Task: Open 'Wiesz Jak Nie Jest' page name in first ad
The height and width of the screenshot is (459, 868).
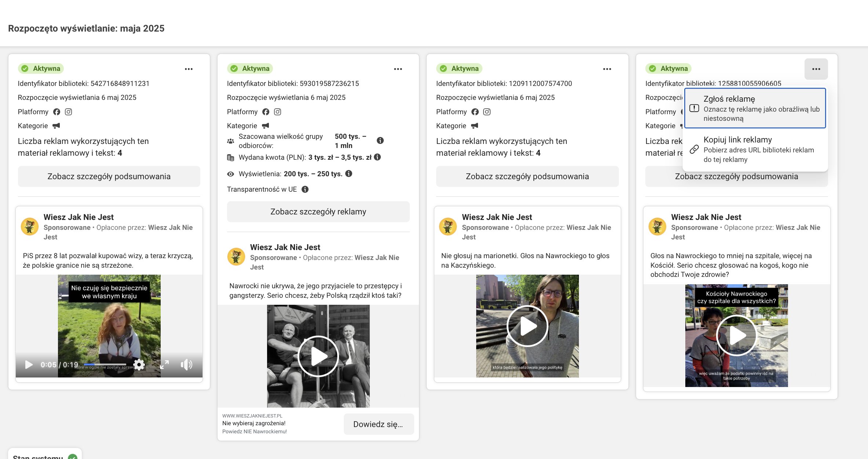Action: (x=79, y=217)
